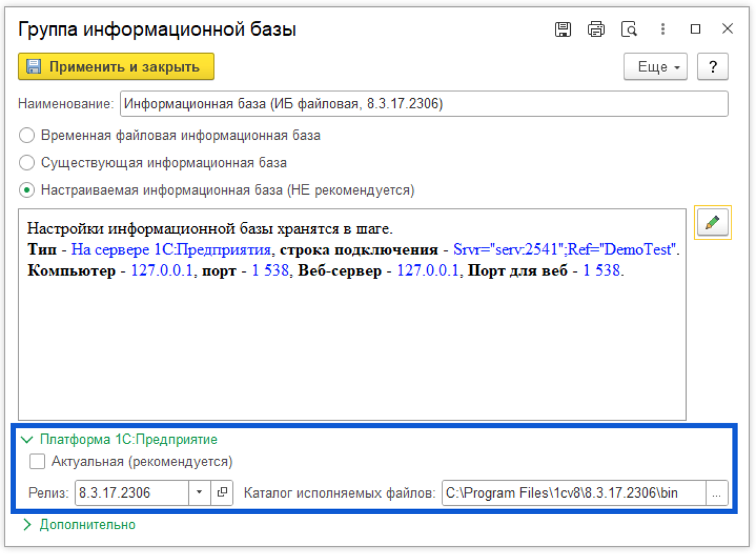Click the pencil edit settings button
756x555 pixels.
coord(713,223)
